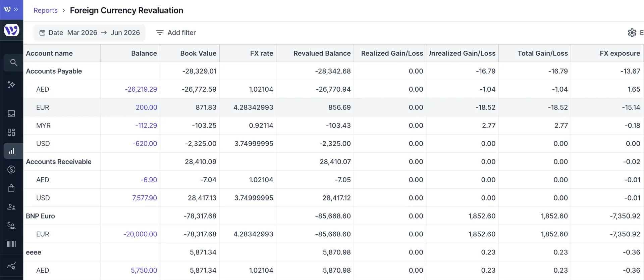Open the shopping bag purchases icon
The width and height of the screenshot is (644, 280).
click(11, 188)
